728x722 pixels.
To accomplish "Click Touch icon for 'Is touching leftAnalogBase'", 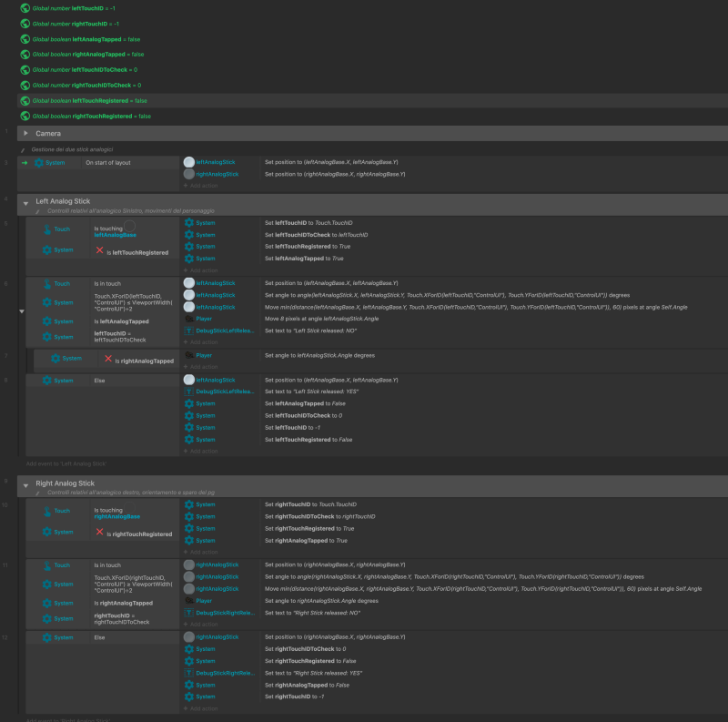I will [x=47, y=229].
